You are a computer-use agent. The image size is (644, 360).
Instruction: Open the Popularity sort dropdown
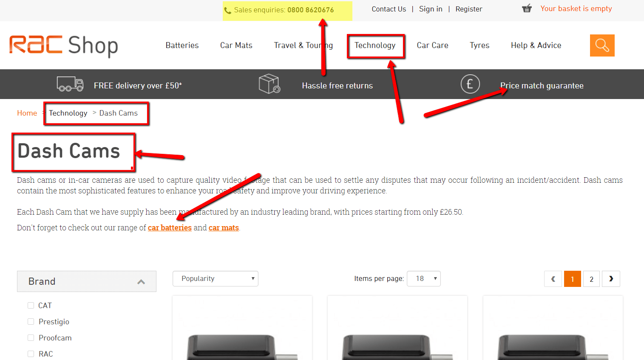click(x=216, y=278)
